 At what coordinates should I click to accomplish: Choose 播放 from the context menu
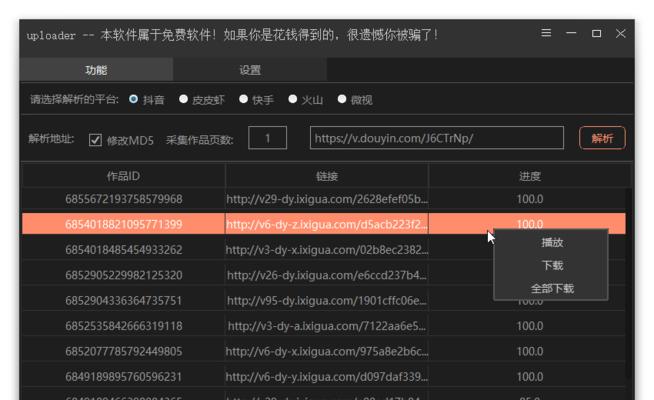tap(551, 242)
